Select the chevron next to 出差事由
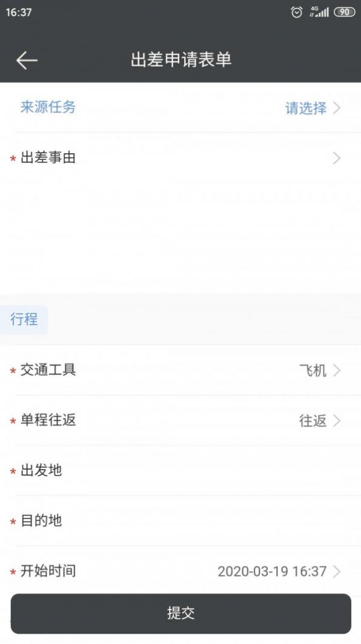The width and height of the screenshot is (361, 644). (x=337, y=158)
